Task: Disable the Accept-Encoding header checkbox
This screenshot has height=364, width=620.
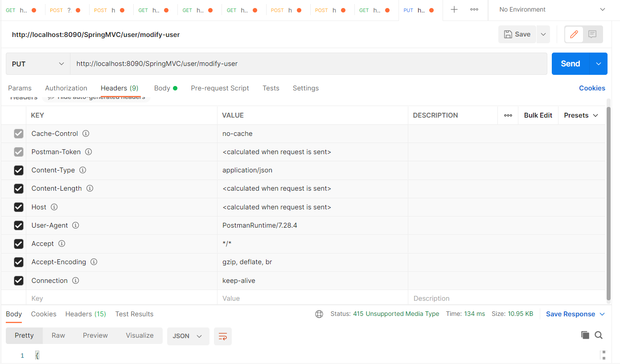Action: tap(19, 262)
